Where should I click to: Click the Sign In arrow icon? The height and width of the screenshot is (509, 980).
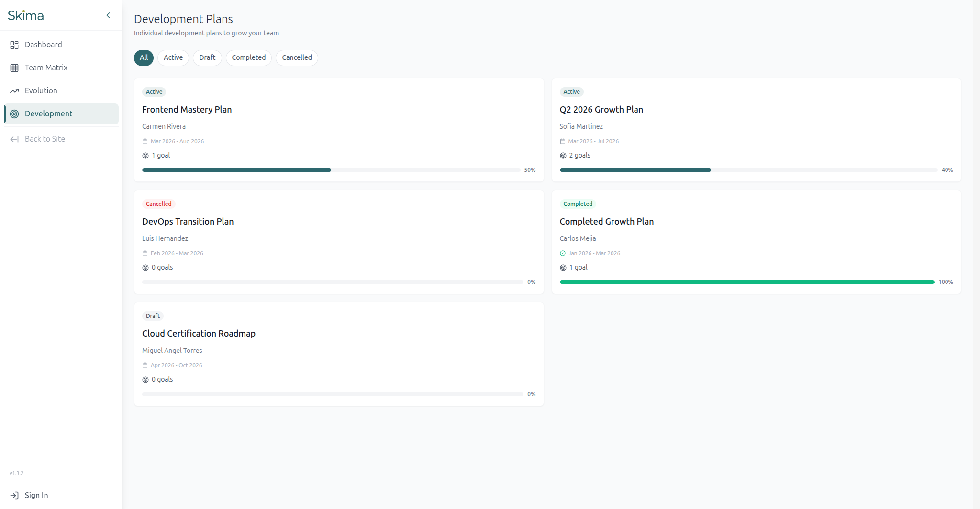[14, 495]
